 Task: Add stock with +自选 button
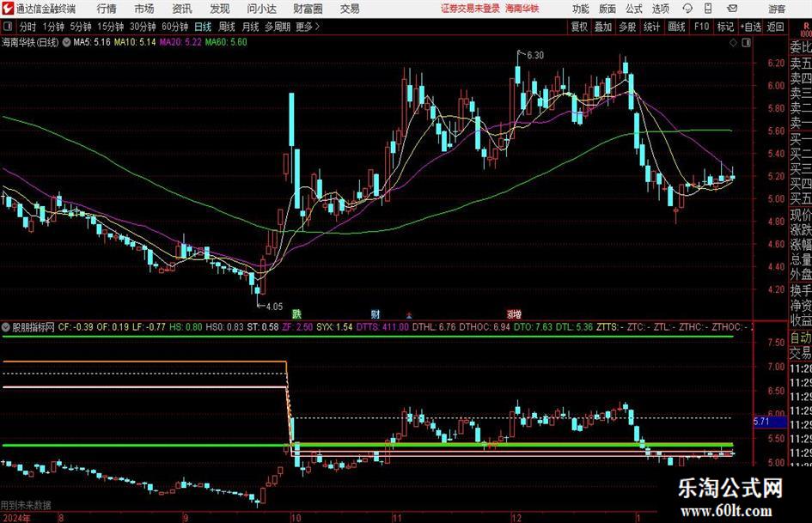(751, 27)
